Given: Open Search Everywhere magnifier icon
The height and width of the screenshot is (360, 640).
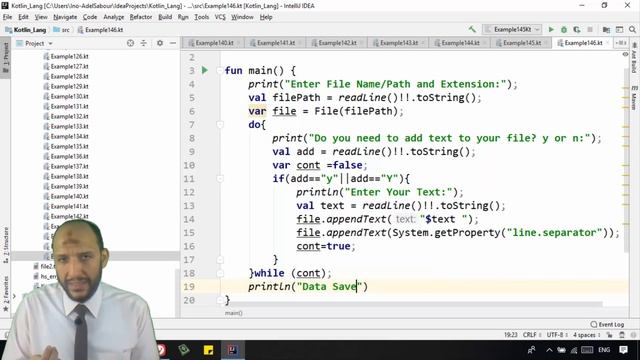Looking at the screenshot, I should (x=632, y=29).
